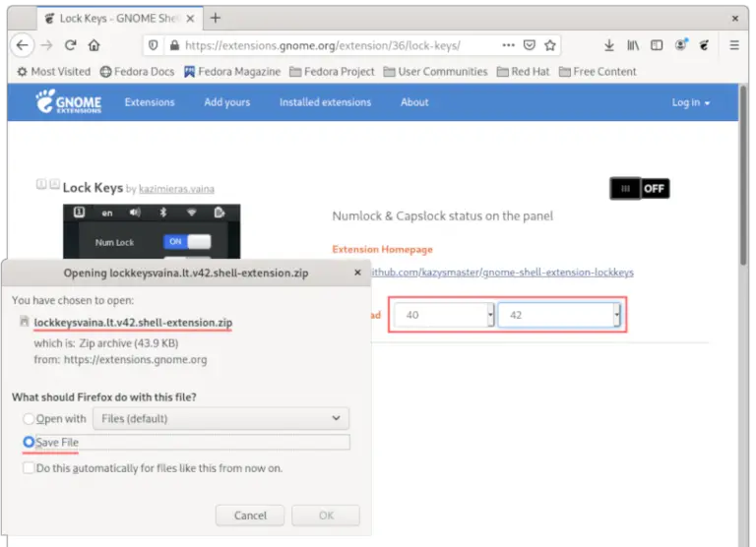Select the Save File radio button
Screen dimensions: 756x547
(30, 443)
